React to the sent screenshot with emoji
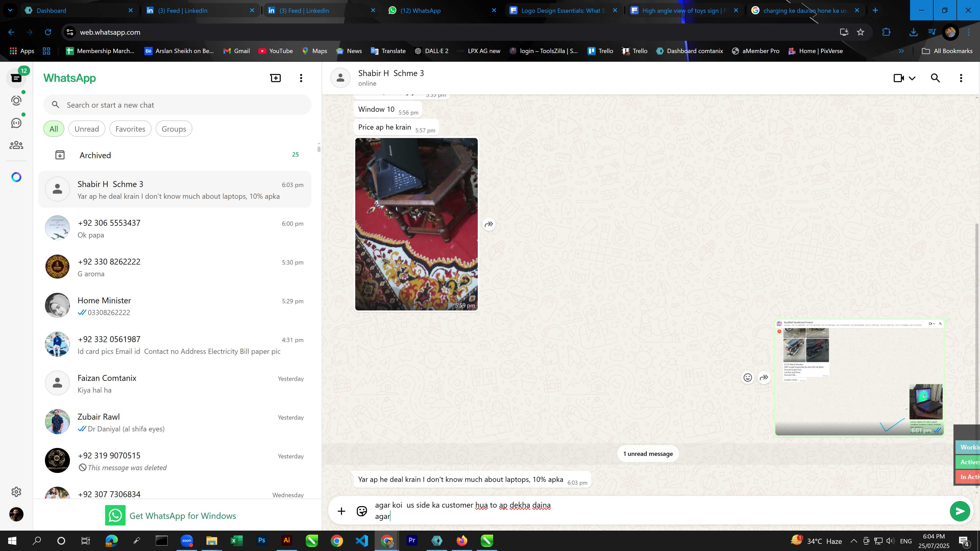The image size is (980, 551). 748,377
